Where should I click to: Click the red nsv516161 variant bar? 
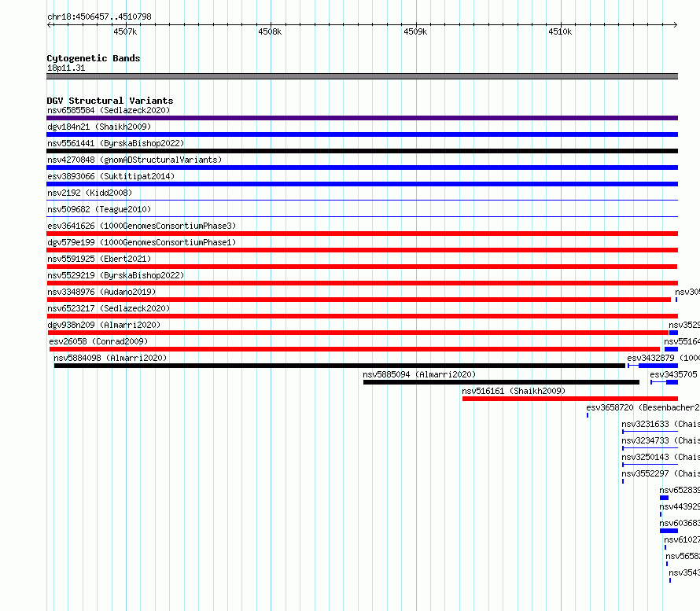[570, 399]
